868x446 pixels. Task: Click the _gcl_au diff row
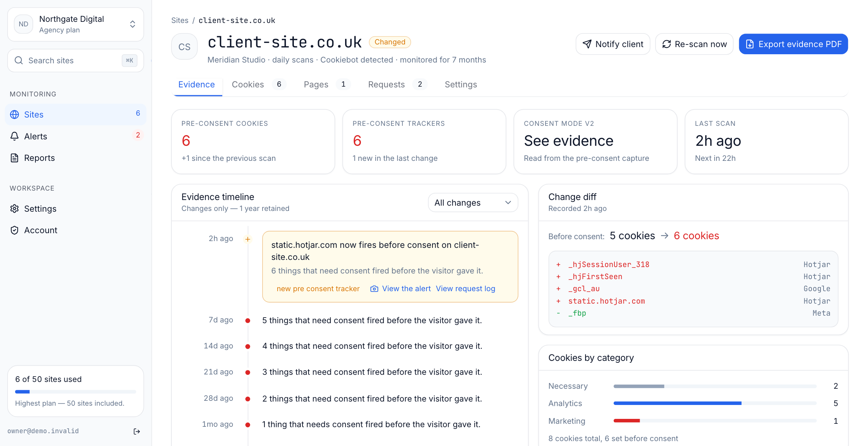click(x=693, y=289)
